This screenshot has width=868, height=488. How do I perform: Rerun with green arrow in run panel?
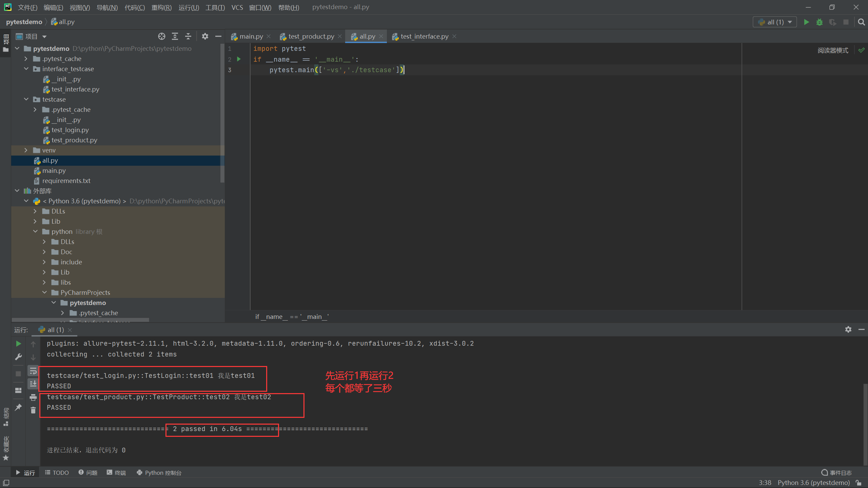coord(19,344)
